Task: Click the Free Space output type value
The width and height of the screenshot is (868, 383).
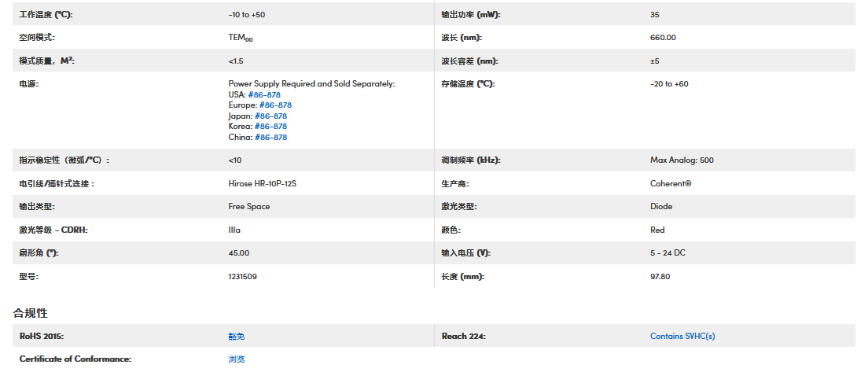Action: click(248, 207)
